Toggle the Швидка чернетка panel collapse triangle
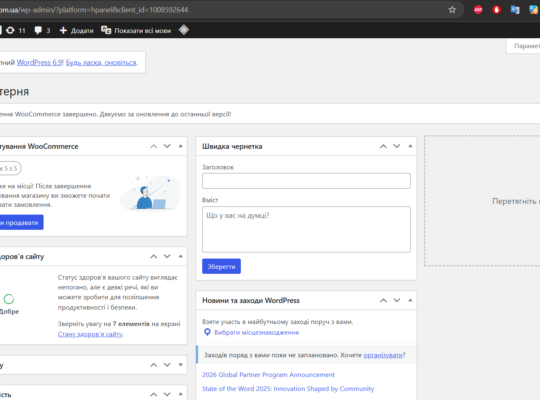540x400 pixels. click(410, 146)
